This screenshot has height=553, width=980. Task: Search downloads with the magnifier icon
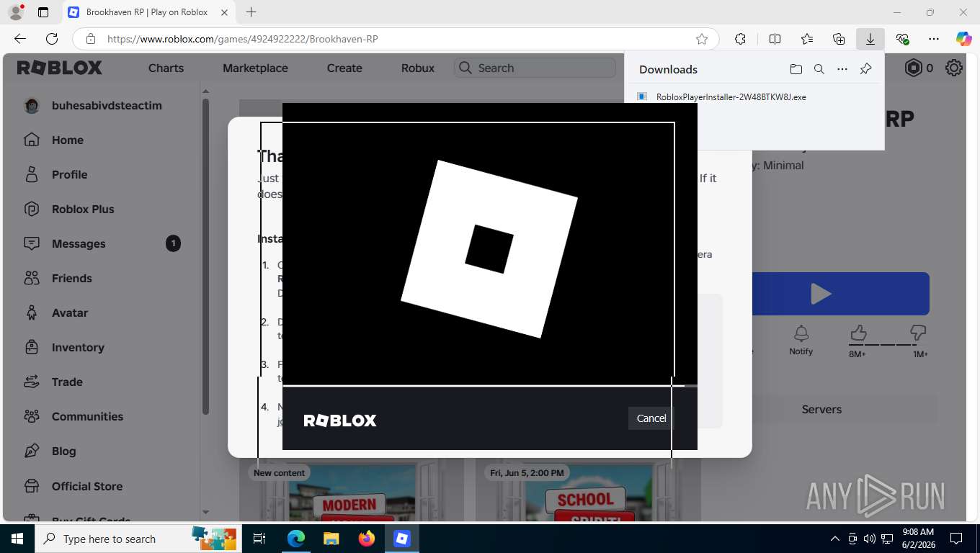click(x=819, y=69)
